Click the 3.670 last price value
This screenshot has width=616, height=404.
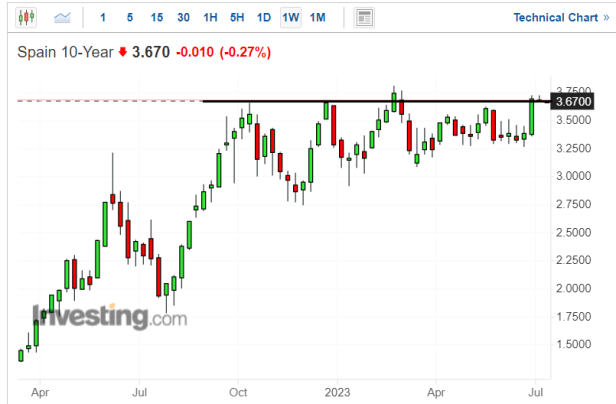[151, 52]
